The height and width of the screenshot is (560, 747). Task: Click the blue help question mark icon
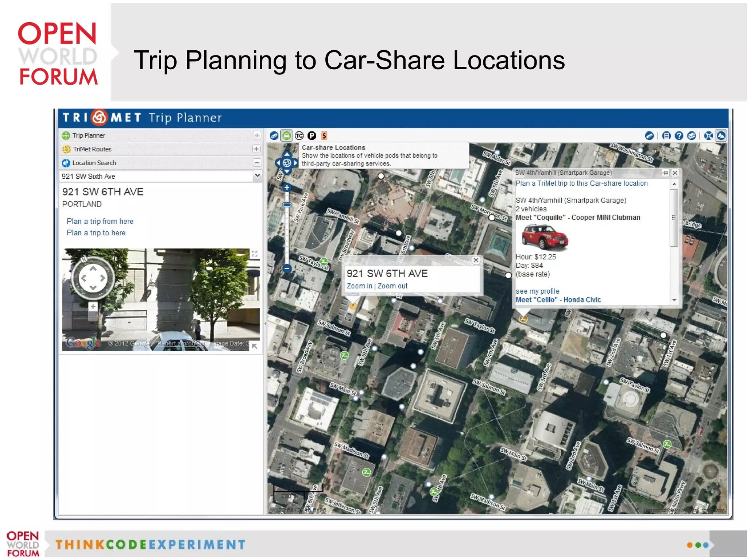click(x=679, y=136)
